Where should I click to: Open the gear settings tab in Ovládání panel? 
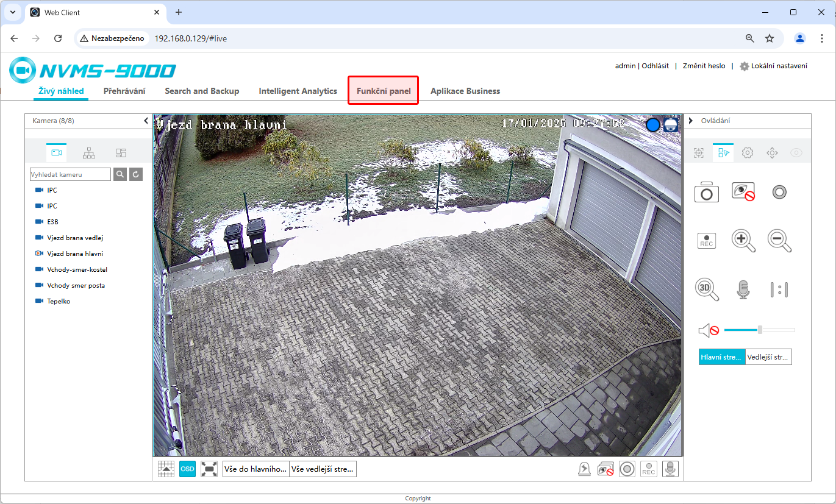(x=748, y=153)
